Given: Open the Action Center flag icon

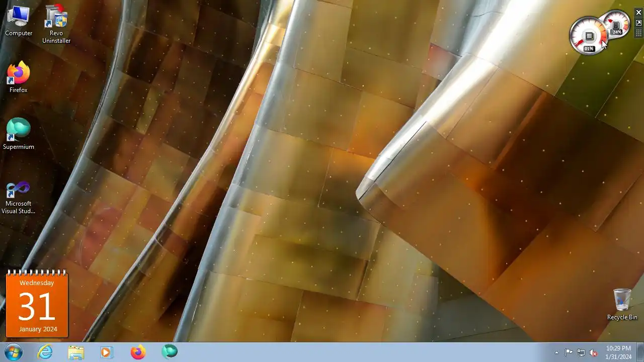Looking at the screenshot, I should 569,352.
